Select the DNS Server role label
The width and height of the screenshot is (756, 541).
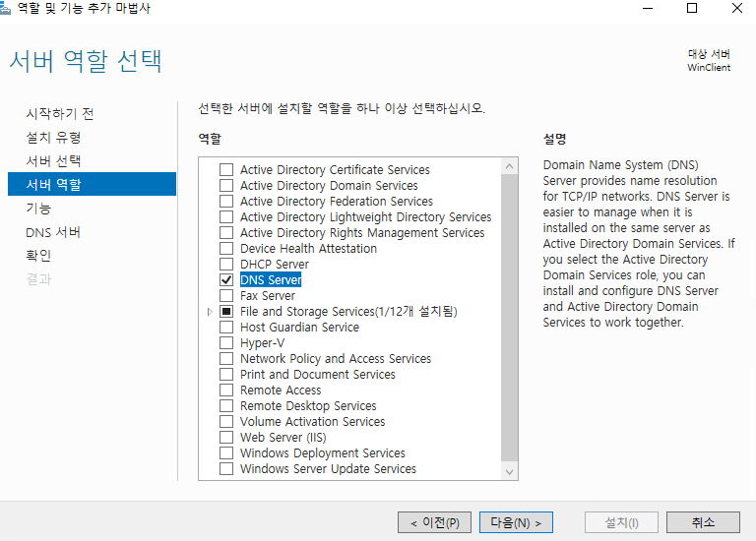[x=271, y=280]
